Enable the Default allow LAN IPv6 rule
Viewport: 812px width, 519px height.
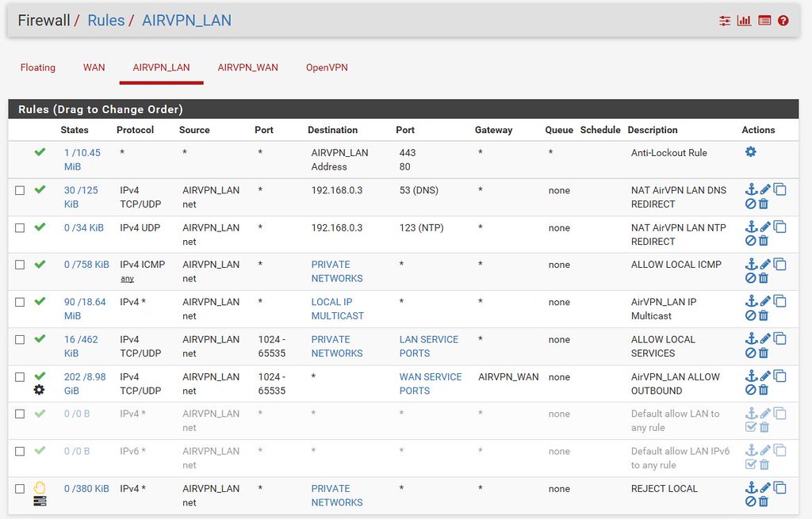pos(750,464)
